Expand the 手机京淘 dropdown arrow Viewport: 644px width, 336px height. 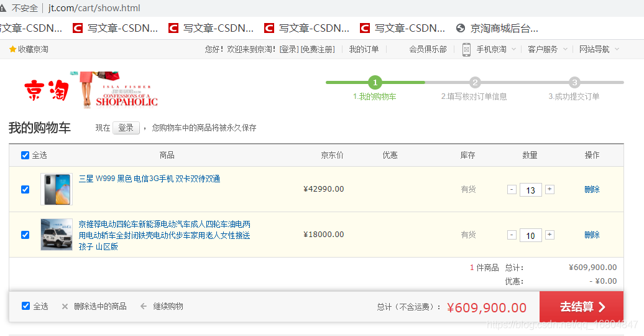click(513, 49)
